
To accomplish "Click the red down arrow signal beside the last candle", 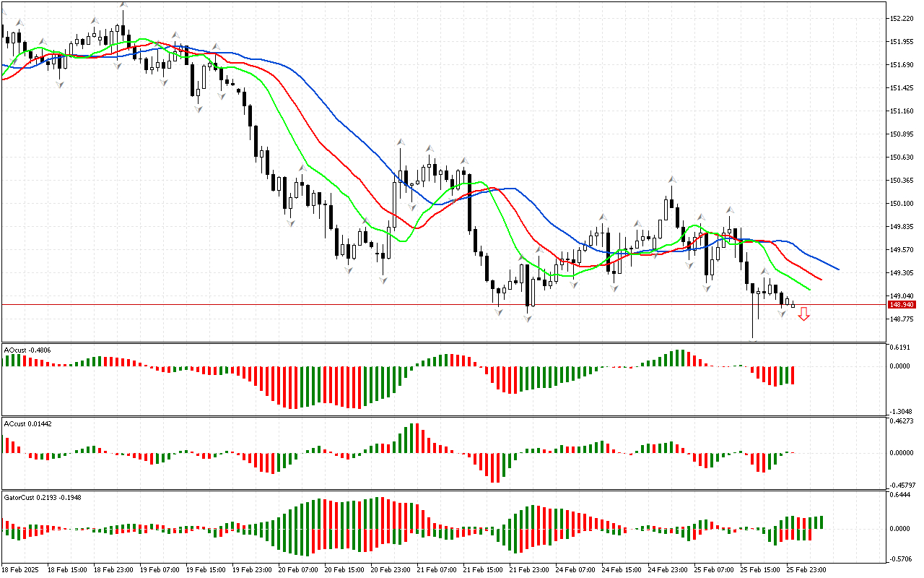I will tap(803, 314).
